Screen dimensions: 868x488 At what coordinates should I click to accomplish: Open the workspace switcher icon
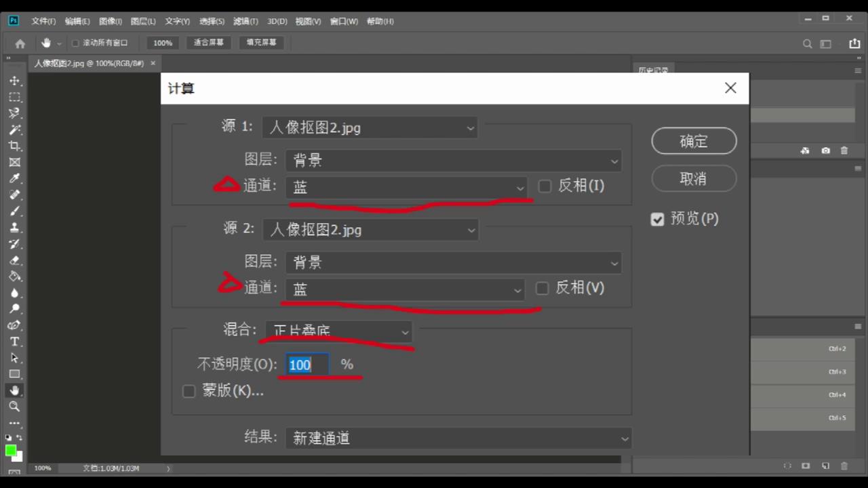pyautogui.click(x=825, y=43)
